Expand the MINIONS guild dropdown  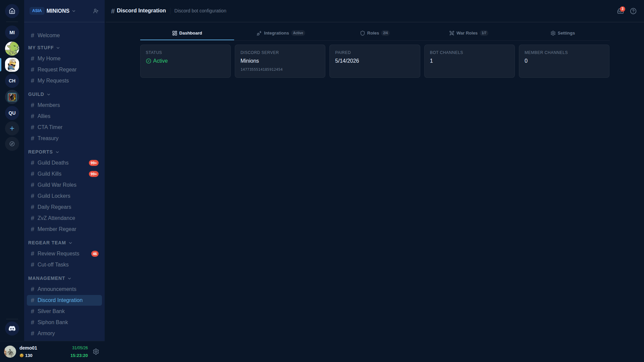pyautogui.click(x=61, y=11)
